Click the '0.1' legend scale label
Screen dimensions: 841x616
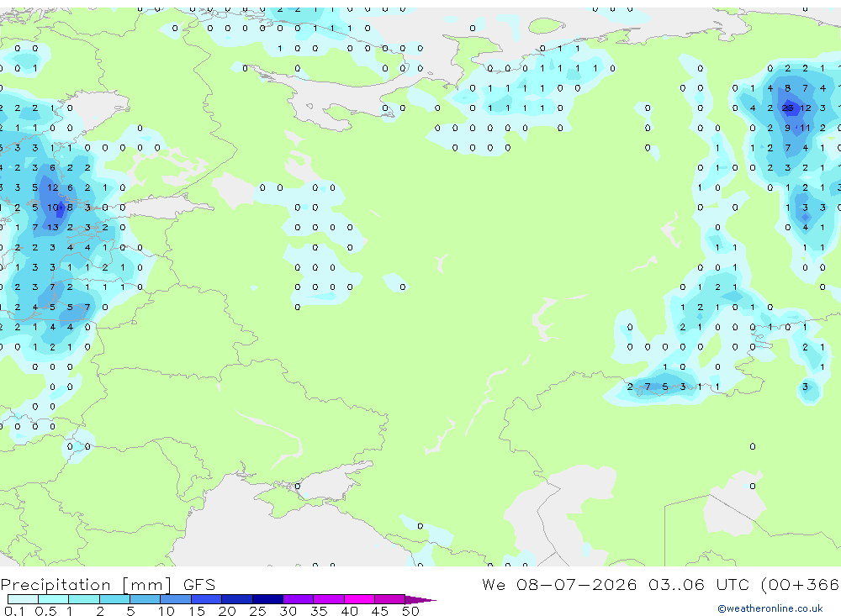[x=14, y=611]
